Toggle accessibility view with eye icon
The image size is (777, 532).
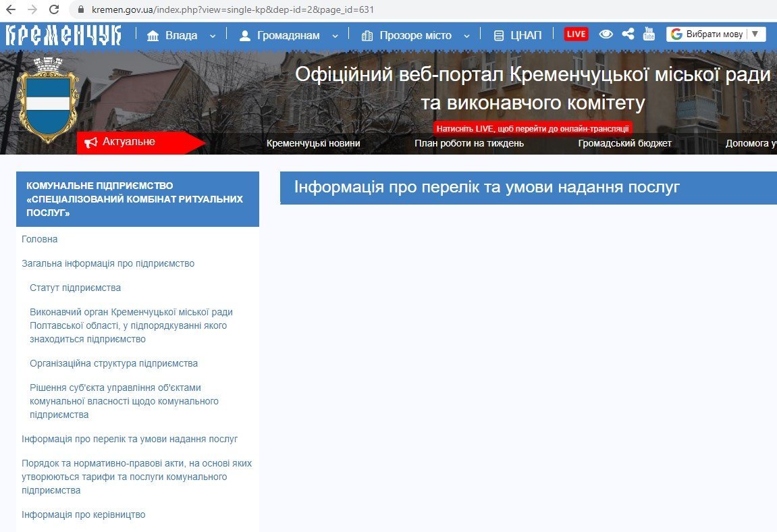tap(606, 34)
